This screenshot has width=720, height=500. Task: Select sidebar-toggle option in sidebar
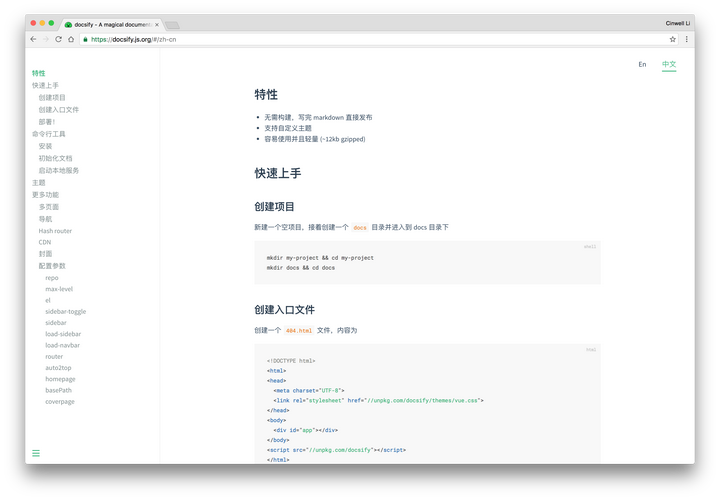(x=66, y=311)
